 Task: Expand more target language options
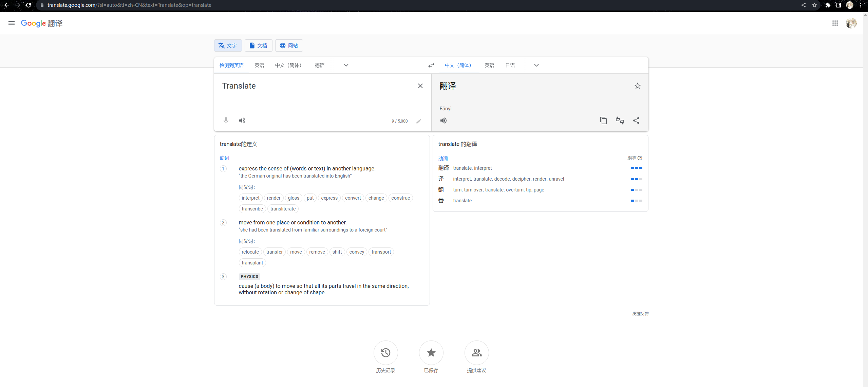click(x=536, y=65)
